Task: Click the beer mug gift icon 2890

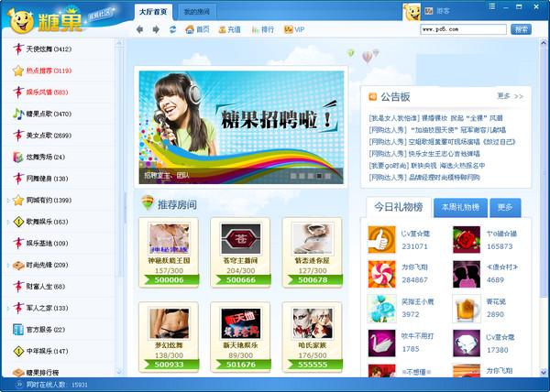Action: tap(467, 309)
